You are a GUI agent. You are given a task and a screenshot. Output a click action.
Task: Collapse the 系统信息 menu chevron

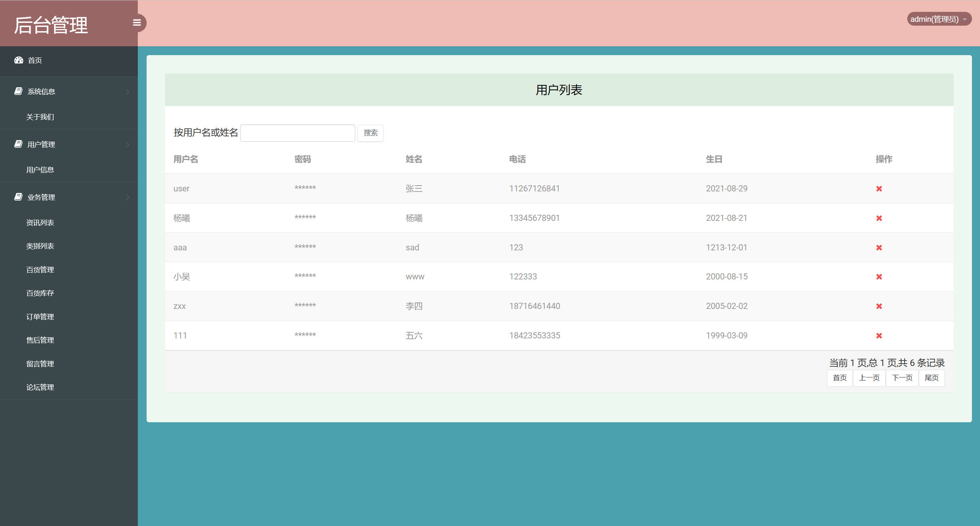[x=127, y=91]
